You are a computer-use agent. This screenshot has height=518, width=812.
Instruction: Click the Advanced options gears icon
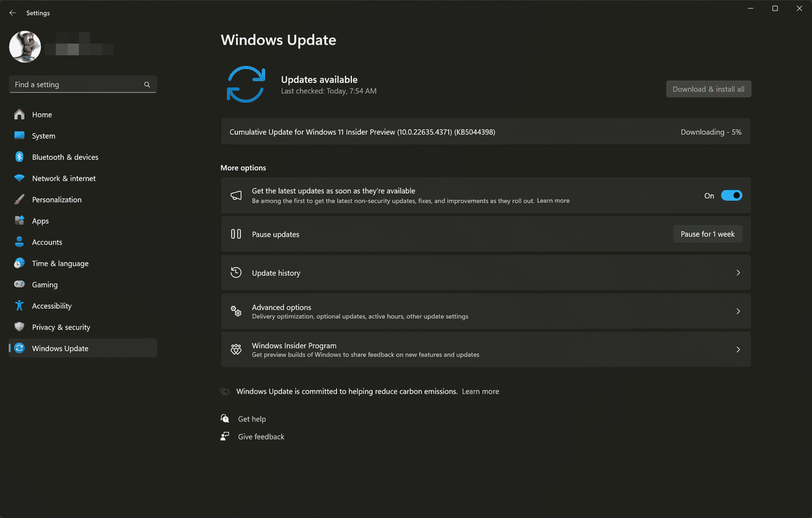(236, 311)
